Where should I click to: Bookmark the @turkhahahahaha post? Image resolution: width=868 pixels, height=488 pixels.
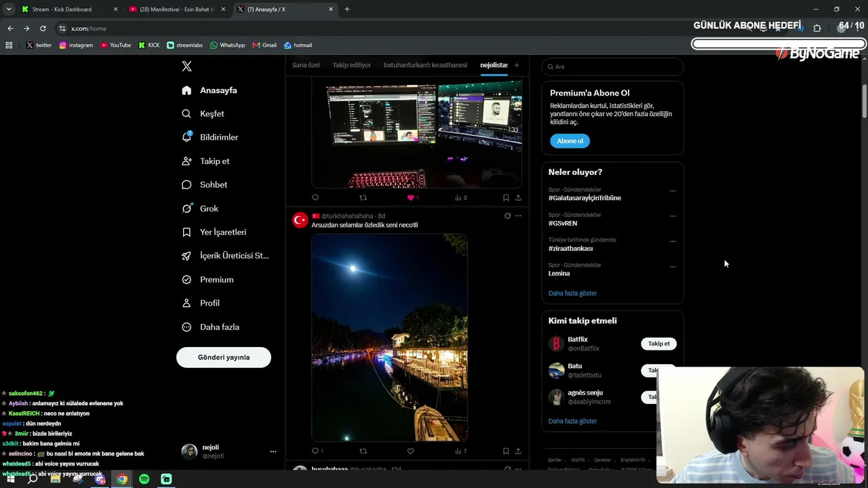pyautogui.click(x=506, y=451)
